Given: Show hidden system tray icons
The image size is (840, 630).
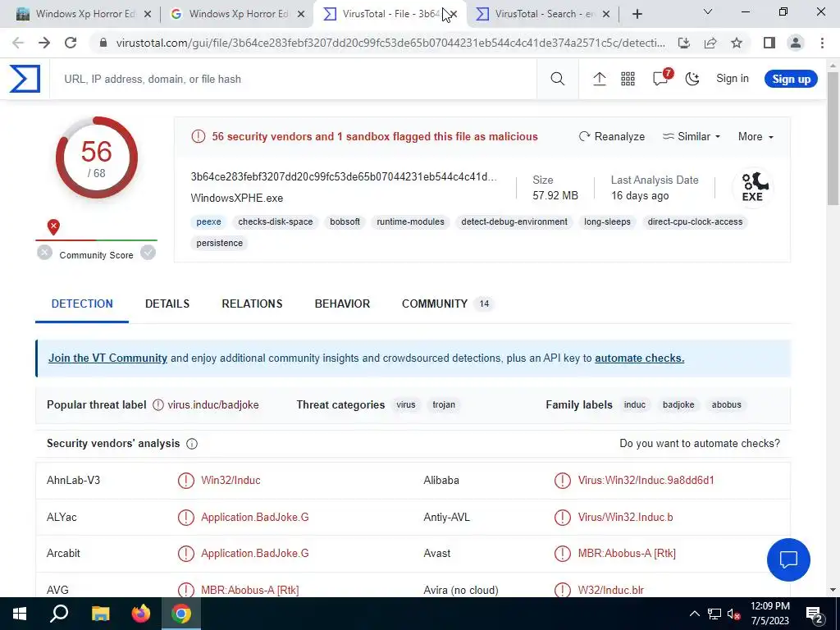Looking at the screenshot, I should coord(694,614).
